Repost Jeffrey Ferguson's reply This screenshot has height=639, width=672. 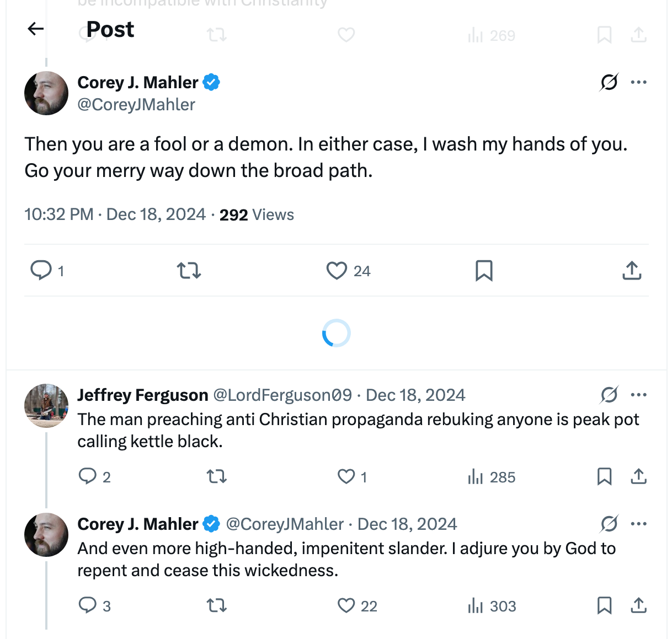tap(217, 476)
